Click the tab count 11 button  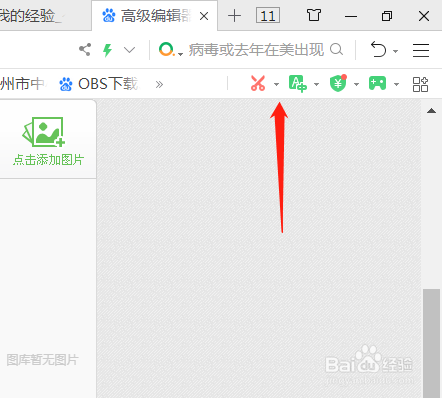pos(268,16)
